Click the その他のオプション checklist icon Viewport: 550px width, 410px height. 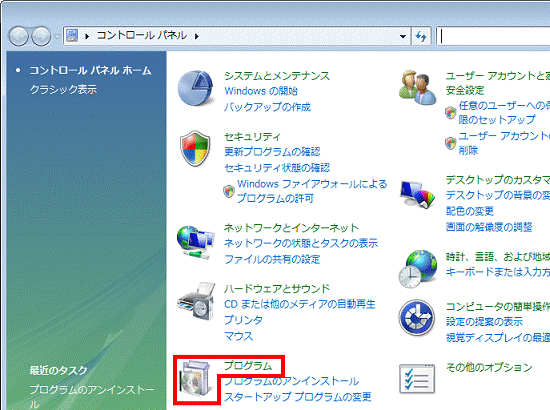[x=417, y=379]
